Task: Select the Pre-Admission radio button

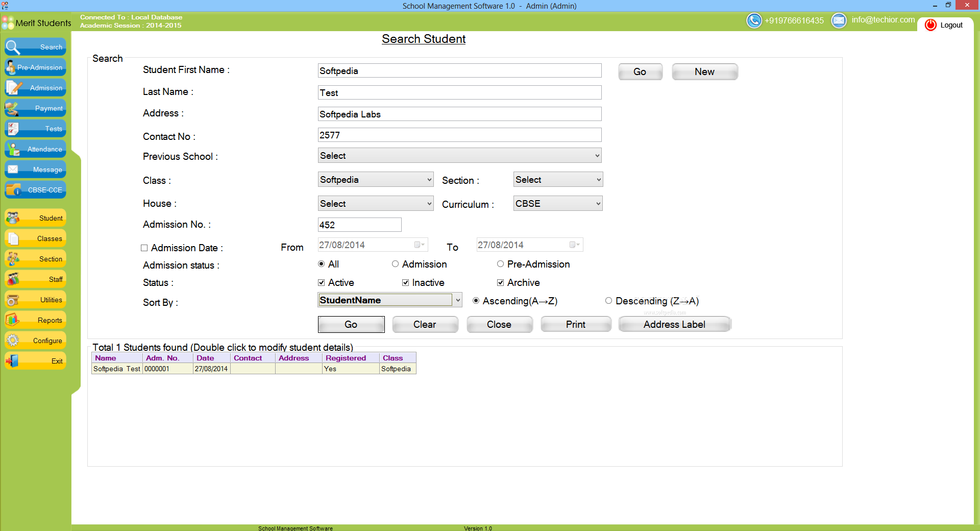Action: point(500,264)
